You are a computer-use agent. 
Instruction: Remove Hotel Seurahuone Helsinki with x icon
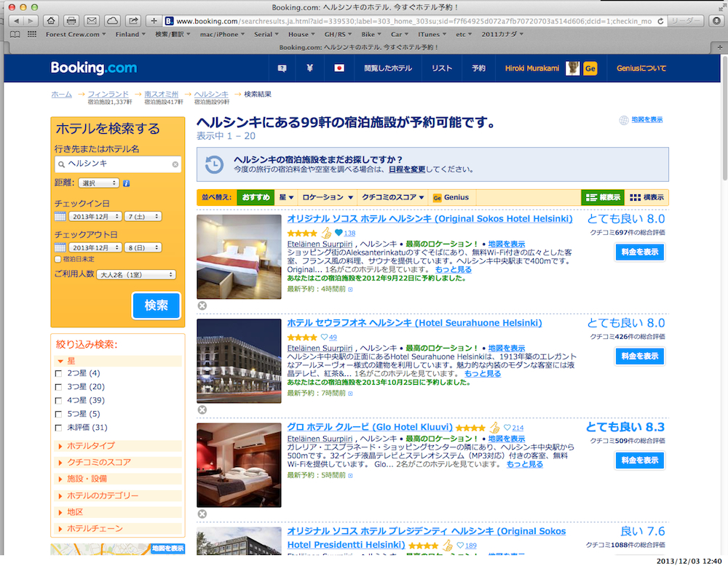click(202, 410)
